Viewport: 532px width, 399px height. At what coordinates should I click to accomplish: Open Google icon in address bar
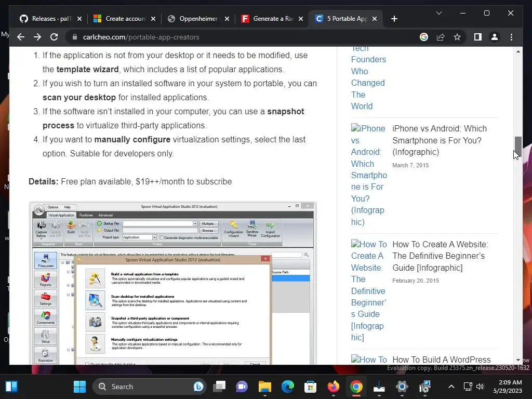pyautogui.click(x=424, y=37)
